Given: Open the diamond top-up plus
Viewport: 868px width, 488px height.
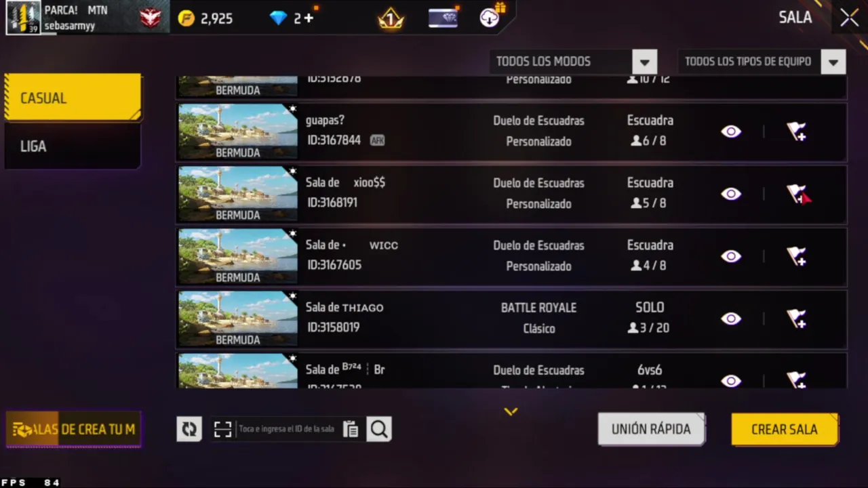Looking at the screenshot, I should coord(308,18).
